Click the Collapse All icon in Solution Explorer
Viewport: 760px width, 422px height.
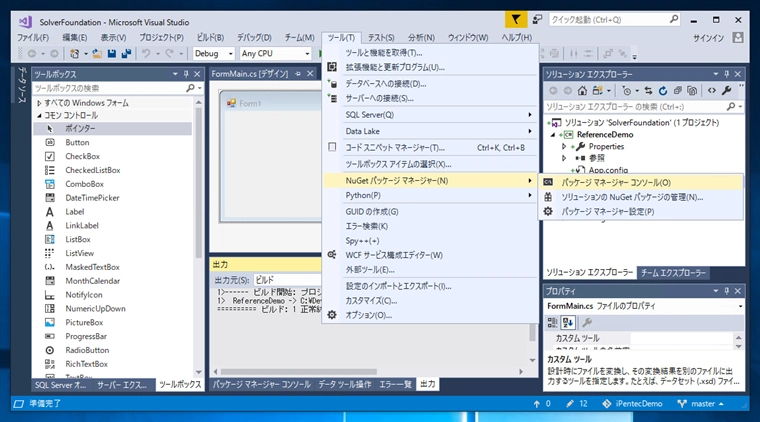[x=678, y=91]
